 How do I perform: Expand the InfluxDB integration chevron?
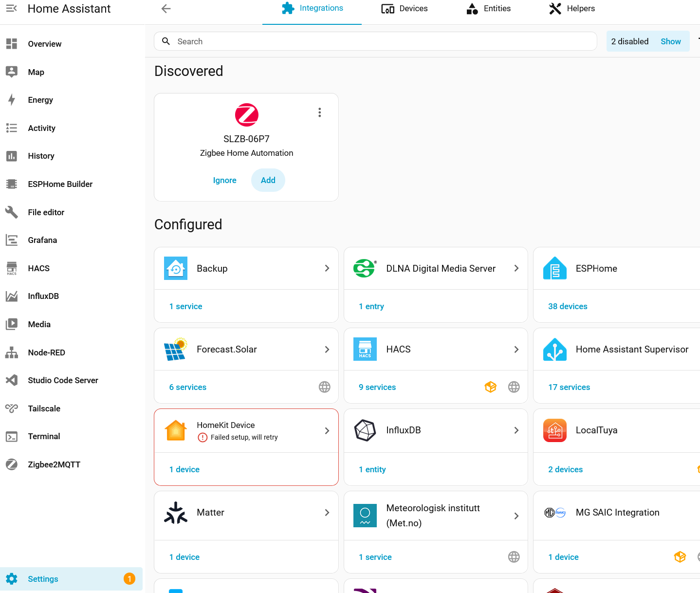click(516, 430)
